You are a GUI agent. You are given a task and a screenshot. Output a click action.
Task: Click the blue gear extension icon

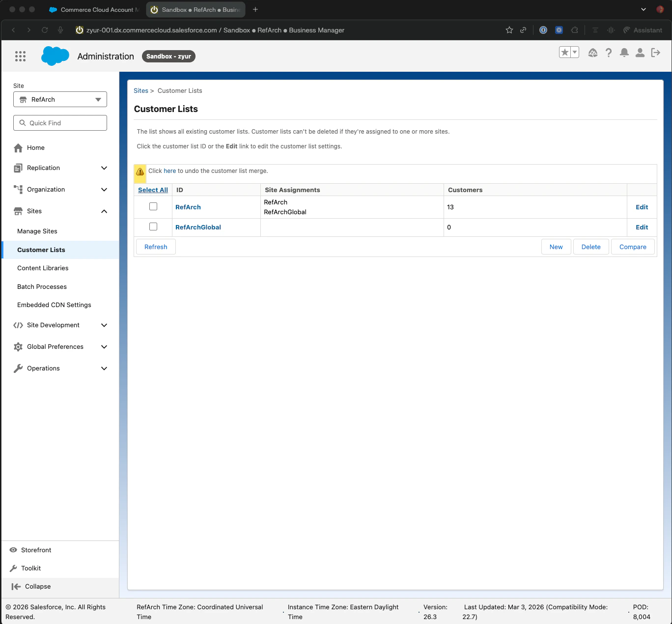click(559, 30)
